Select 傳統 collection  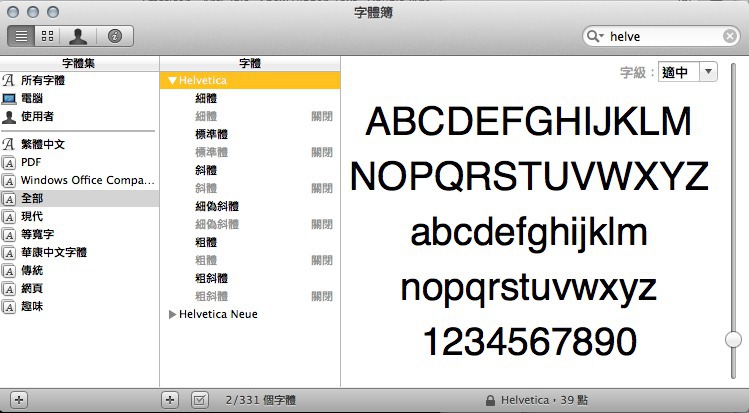coord(79,271)
